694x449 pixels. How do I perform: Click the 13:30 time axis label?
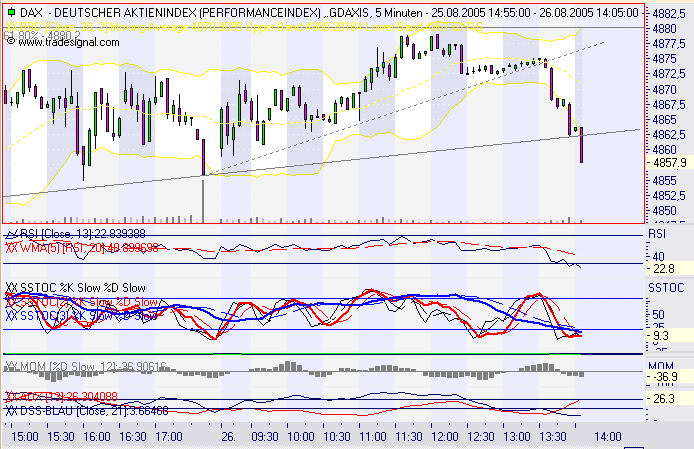coord(553,437)
